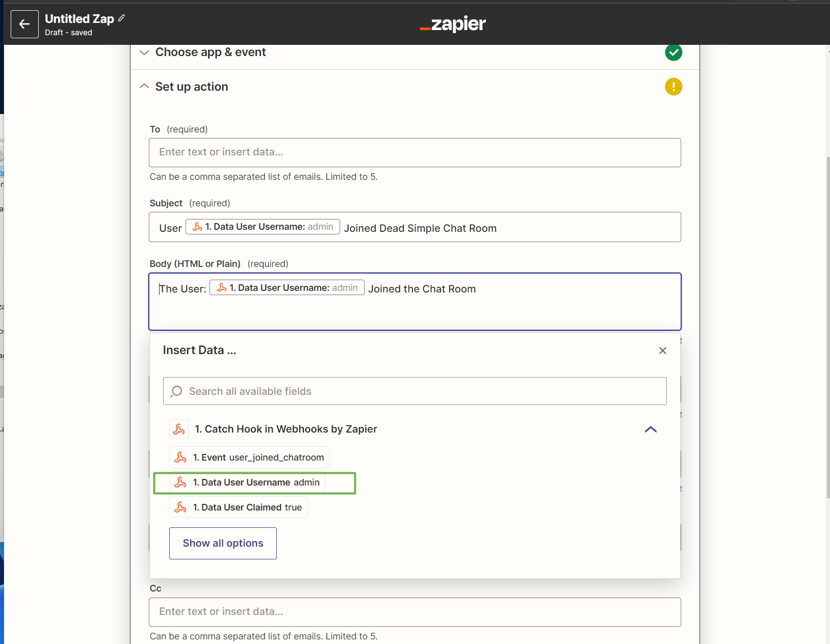Click the back arrow button
The image size is (830, 644).
[24, 24]
